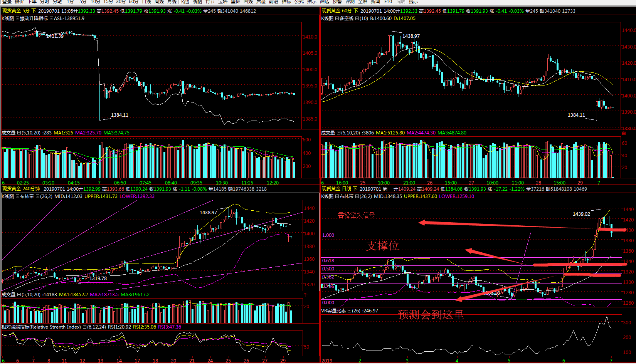636x364 pixels.
Task: Click 前进 to go forward
Action: click(274, 2)
